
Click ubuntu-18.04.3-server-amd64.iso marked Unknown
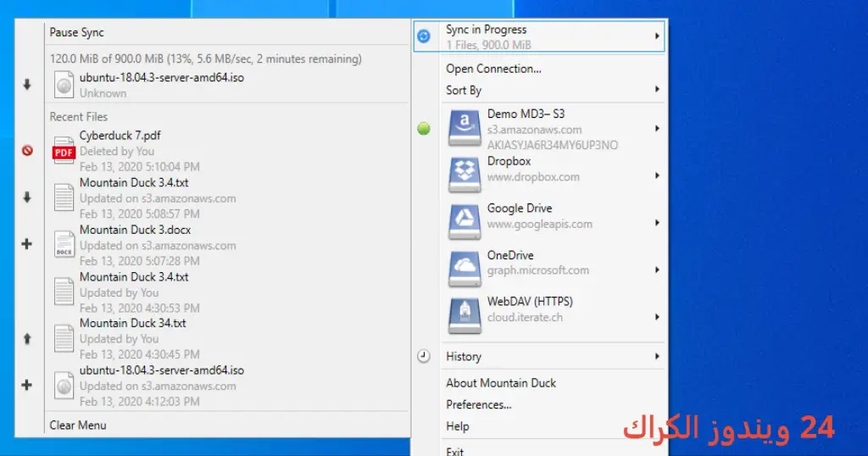pos(162,77)
